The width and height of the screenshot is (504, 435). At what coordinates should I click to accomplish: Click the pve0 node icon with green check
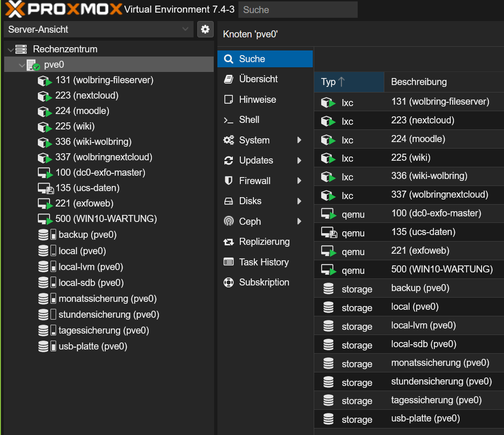(34, 65)
